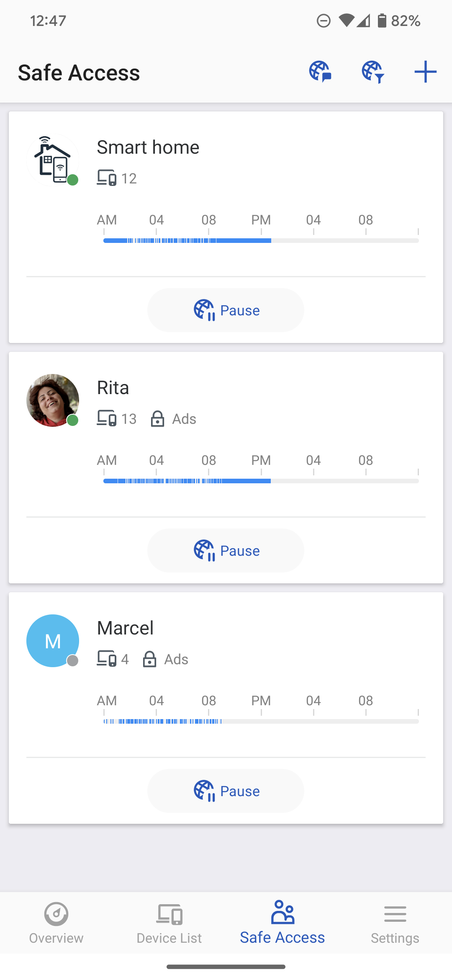452x980 pixels.
Task: Tap the plus icon to add profile
Action: coord(425,72)
